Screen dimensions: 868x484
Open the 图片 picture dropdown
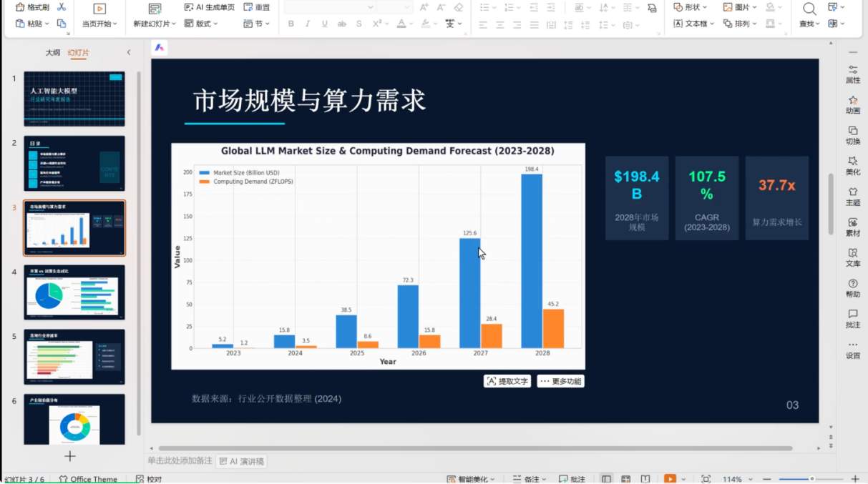[740, 7]
